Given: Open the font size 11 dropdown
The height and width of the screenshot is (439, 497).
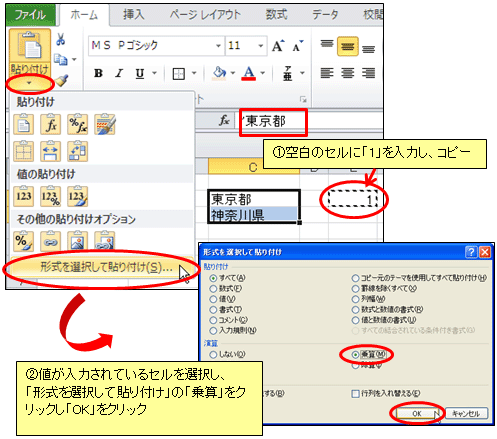Looking at the screenshot, I should (x=261, y=46).
